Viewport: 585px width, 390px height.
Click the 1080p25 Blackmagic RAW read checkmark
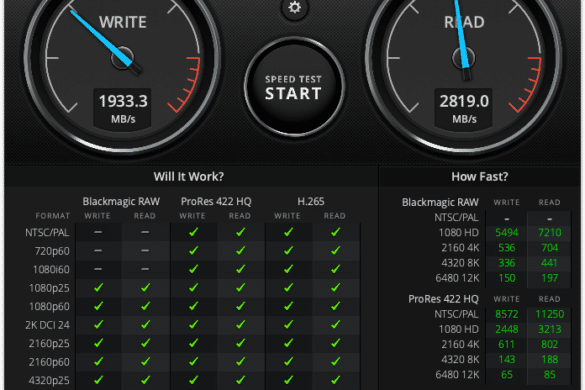146,287
